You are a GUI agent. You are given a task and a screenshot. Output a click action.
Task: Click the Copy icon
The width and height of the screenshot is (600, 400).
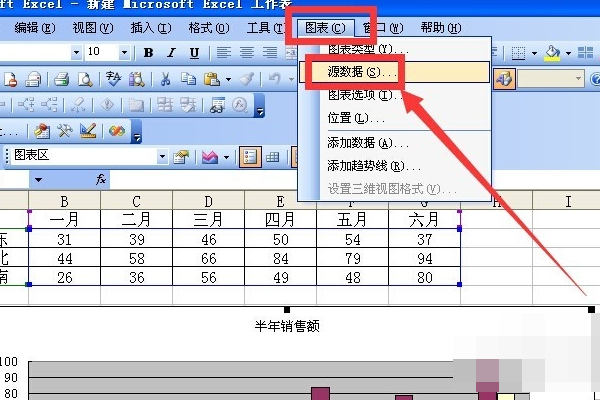[x=188, y=79]
